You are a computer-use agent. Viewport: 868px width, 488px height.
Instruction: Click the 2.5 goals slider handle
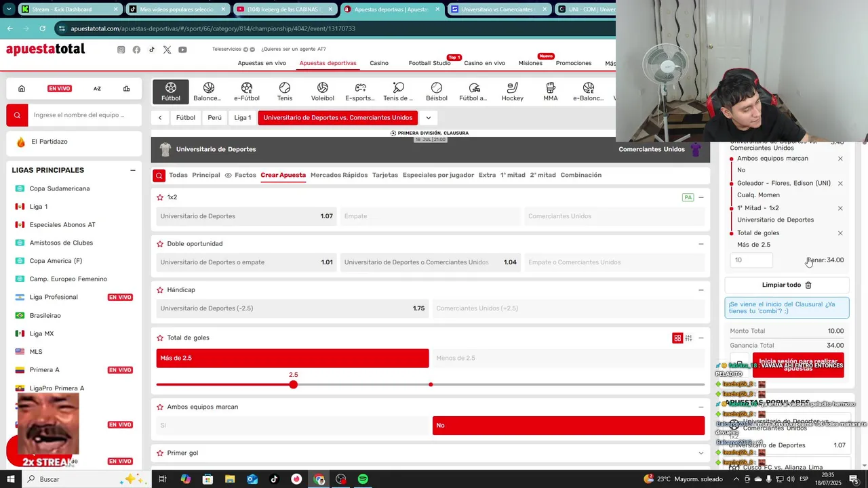[293, 384]
